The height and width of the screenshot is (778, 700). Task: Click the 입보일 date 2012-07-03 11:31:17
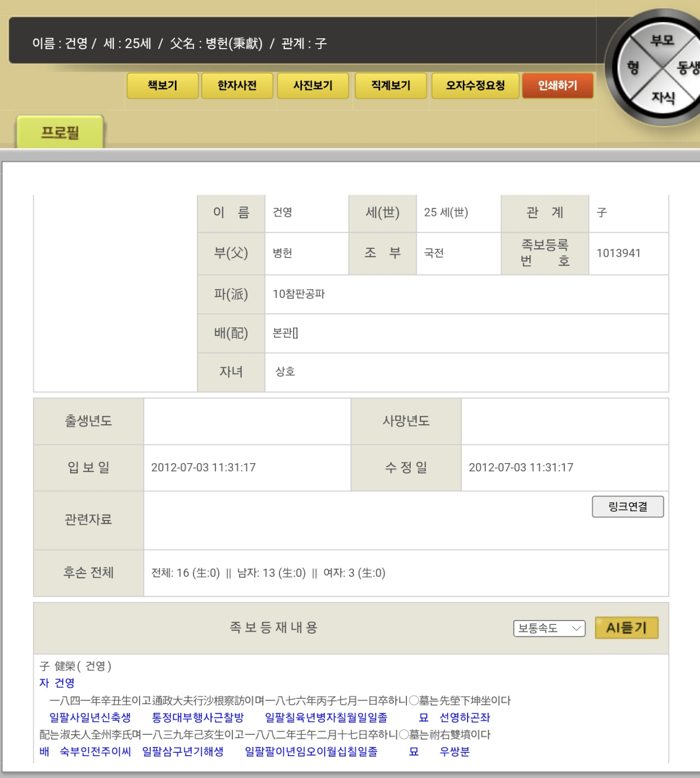point(203,467)
